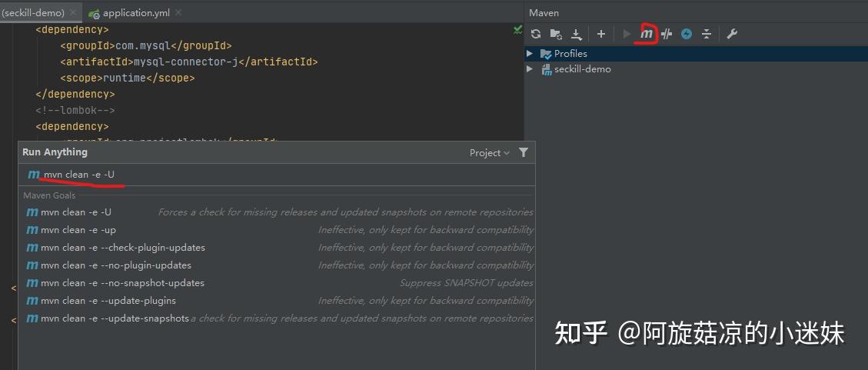Click the Run Anything filter icon

click(524, 152)
